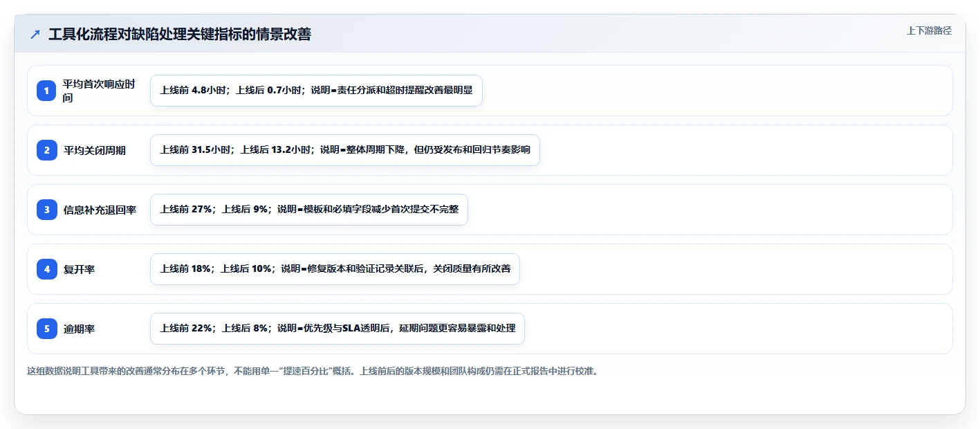Click the 平均关闭周期 label
980x429 pixels.
pos(95,150)
